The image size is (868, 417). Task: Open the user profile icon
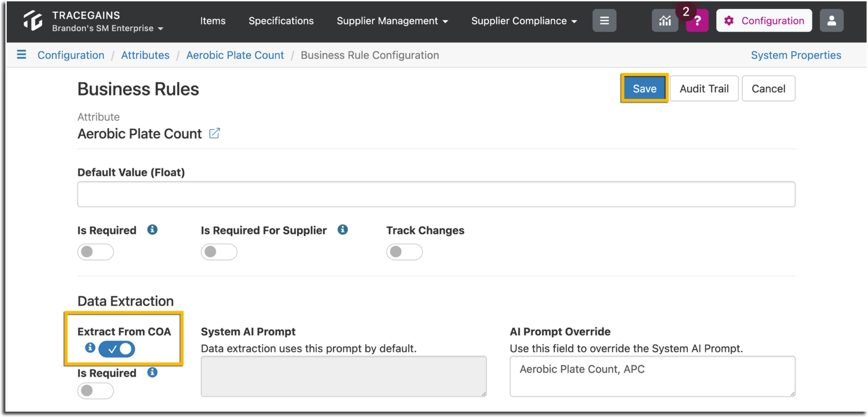pos(831,21)
